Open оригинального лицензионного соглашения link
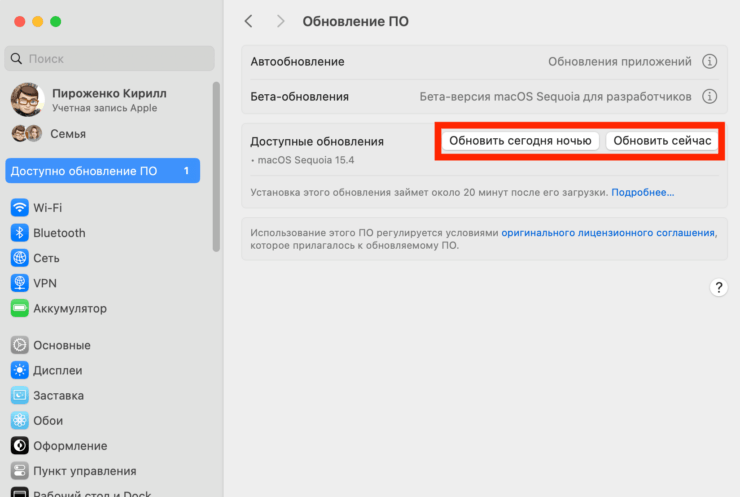The width and height of the screenshot is (740, 497). 608,233
